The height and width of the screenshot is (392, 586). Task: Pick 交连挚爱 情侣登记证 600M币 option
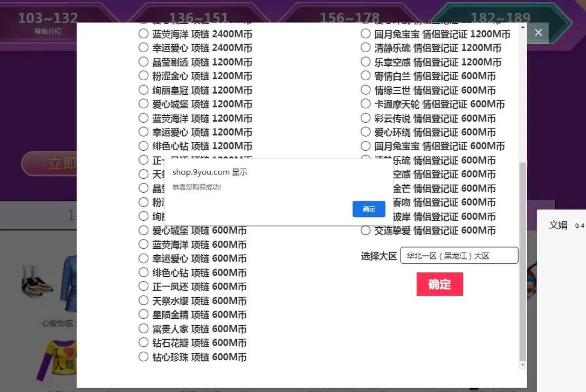tap(365, 229)
